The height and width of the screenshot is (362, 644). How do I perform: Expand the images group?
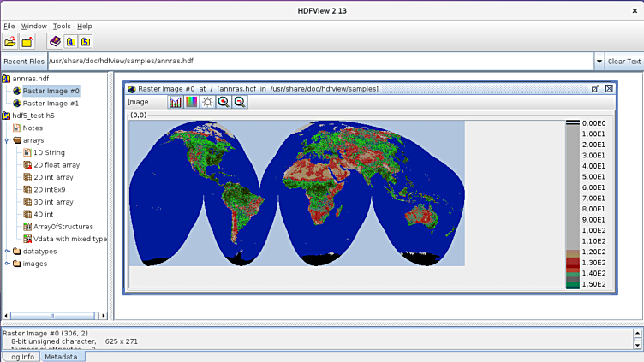[7, 264]
